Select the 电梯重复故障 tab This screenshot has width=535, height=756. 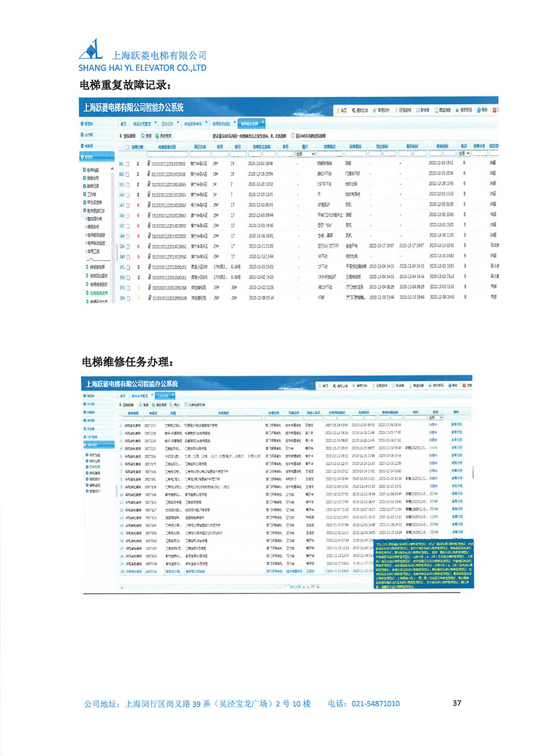tap(250, 124)
